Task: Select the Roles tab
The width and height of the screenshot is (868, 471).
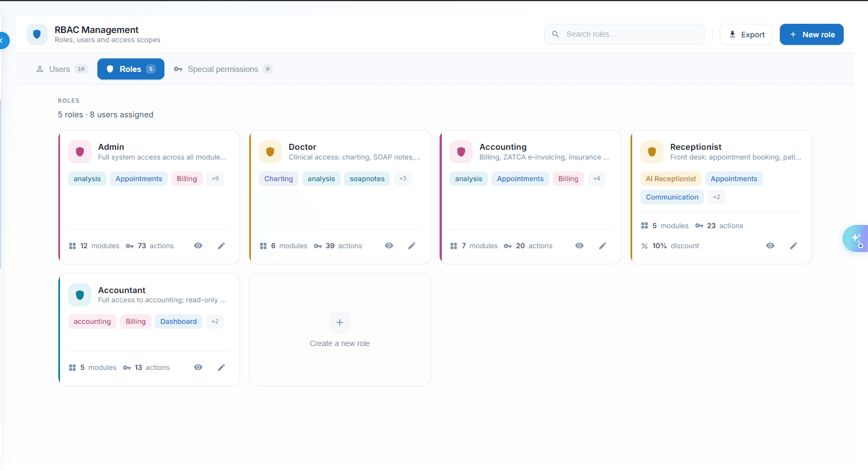Action: 131,69
